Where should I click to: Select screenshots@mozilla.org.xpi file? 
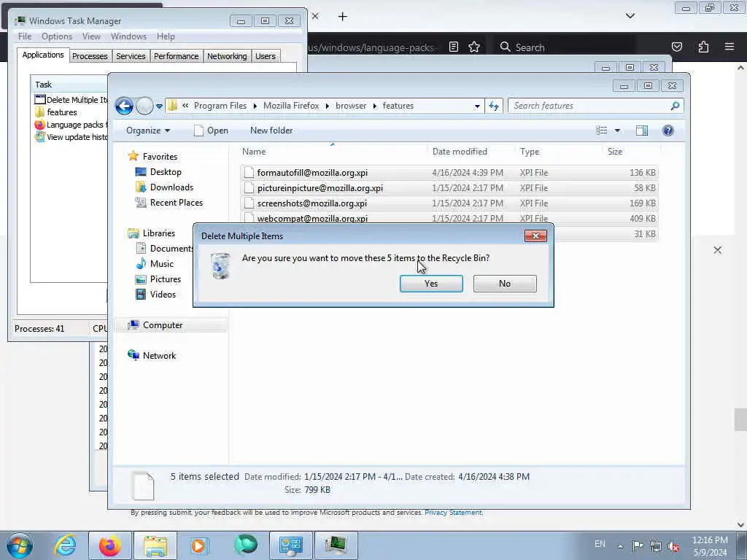pos(449,203)
